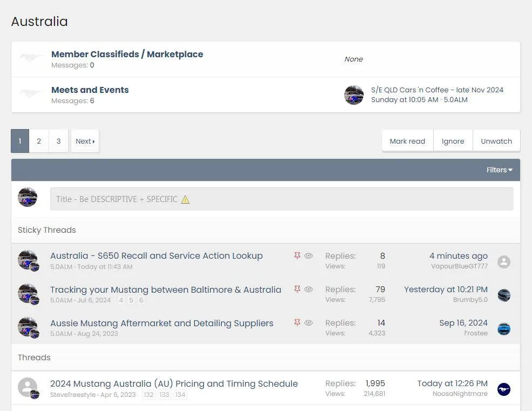The height and width of the screenshot is (411, 532).
Task: Open 5.0ALM profile in Meets and Events row
Action: coord(456,100)
